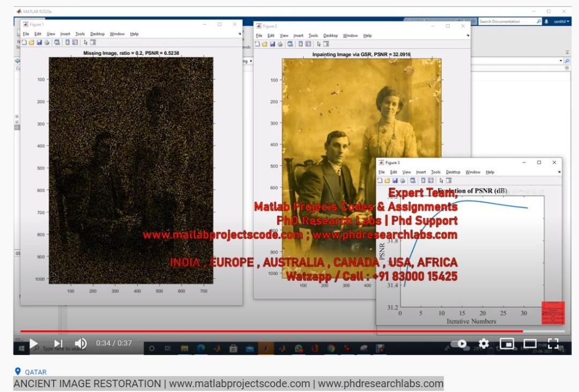Open Help menu in Figure 1

134,34
